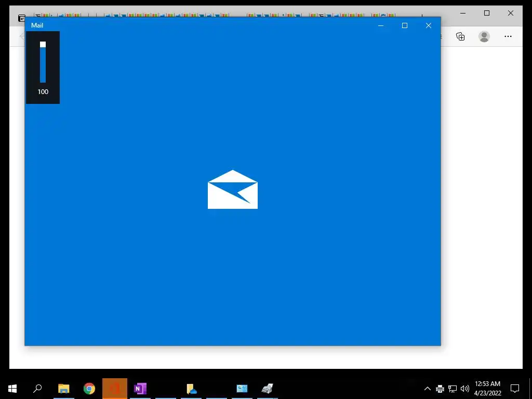The height and width of the screenshot is (399, 532).
Task: Maximize the Mail window
Action: coord(404,25)
